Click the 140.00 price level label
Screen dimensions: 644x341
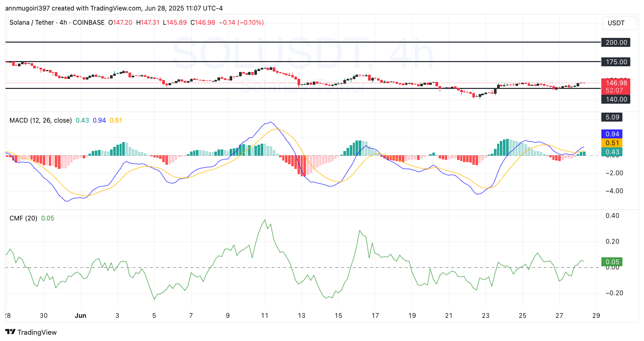[x=616, y=99]
